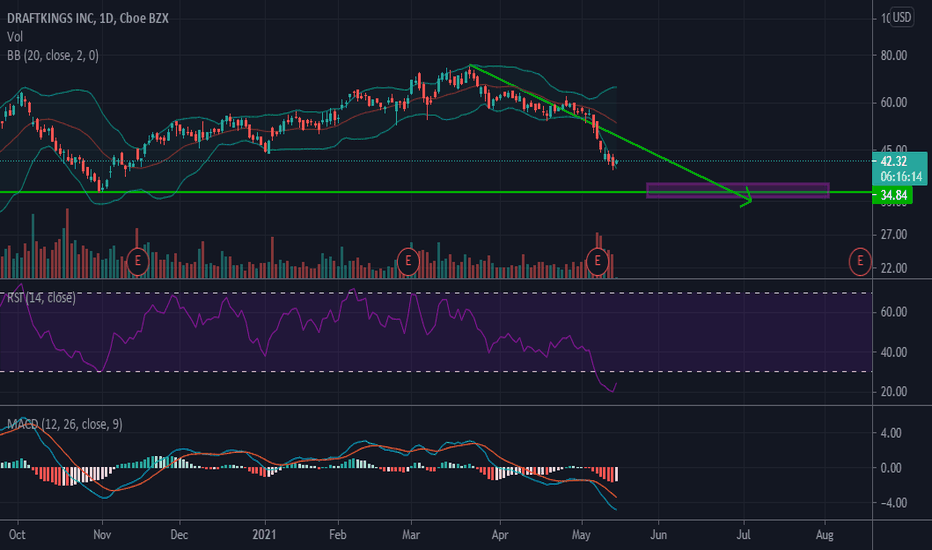Click the RSI 20.00 scale label
This screenshot has height=550, width=932.
click(x=894, y=391)
